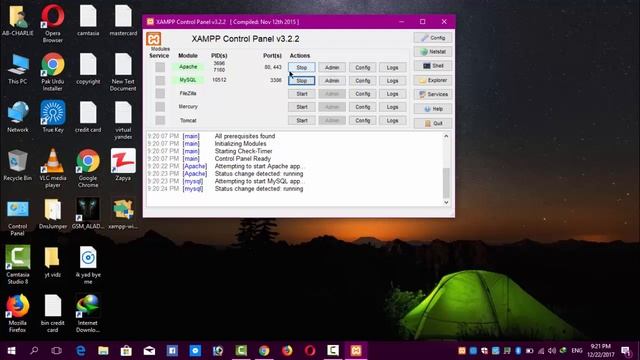640x360 pixels.
Task: Open the taskbar search magnifier
Action: 34,351
